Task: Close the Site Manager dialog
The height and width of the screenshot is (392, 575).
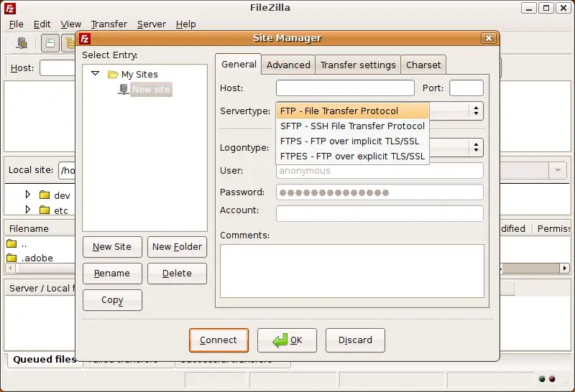Action: click(x=489, y=38)
